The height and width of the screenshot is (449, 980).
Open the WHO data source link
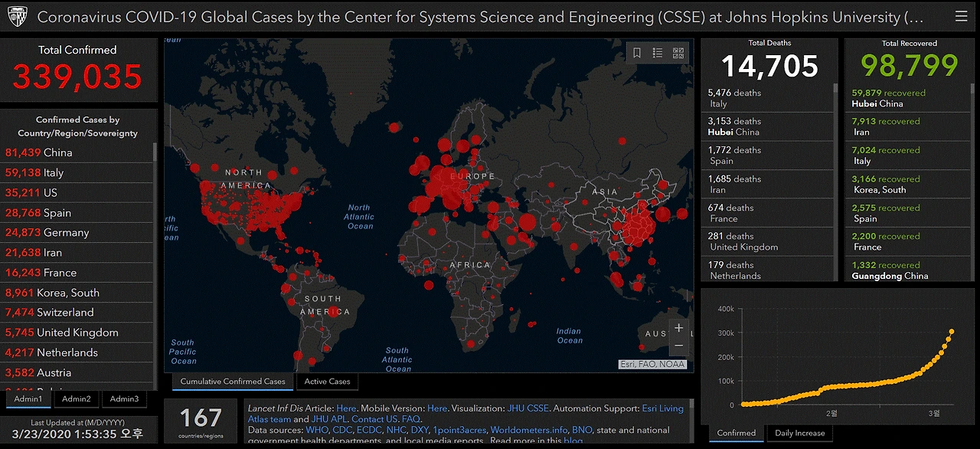317,430
